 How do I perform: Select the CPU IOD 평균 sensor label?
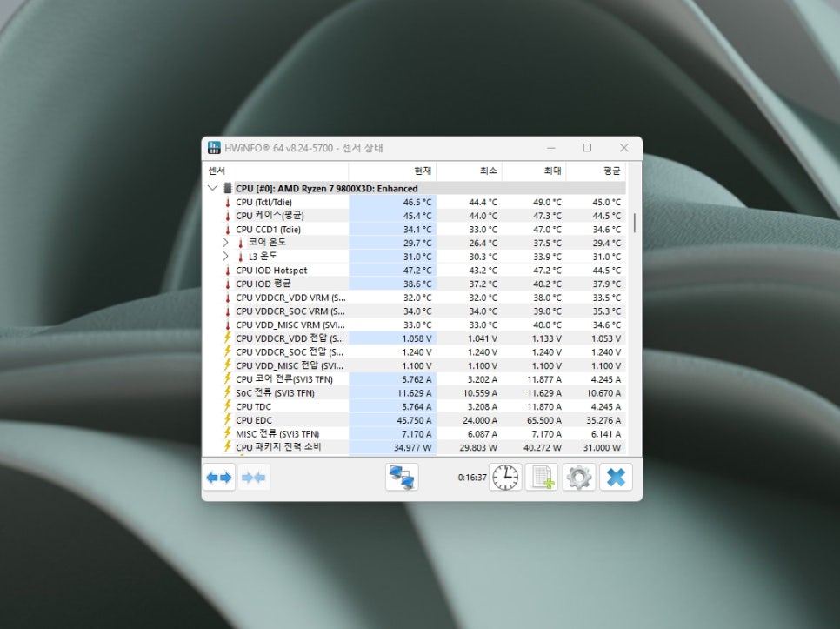coord(263,284)
